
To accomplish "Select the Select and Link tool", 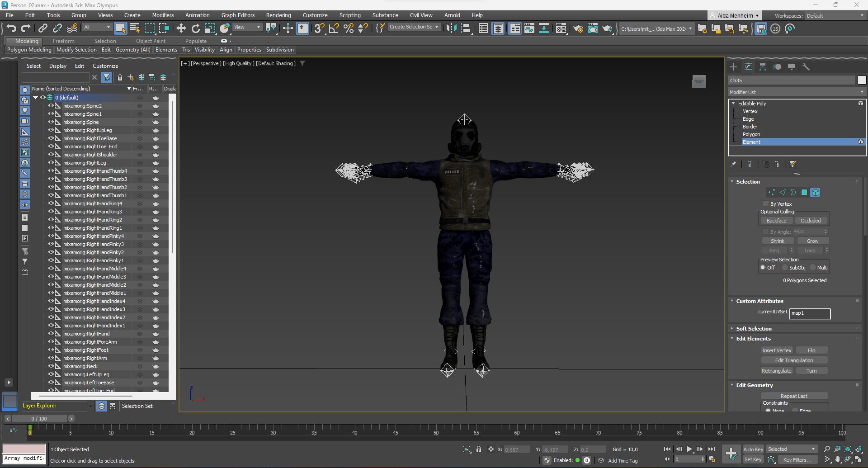I will (42, 28).
